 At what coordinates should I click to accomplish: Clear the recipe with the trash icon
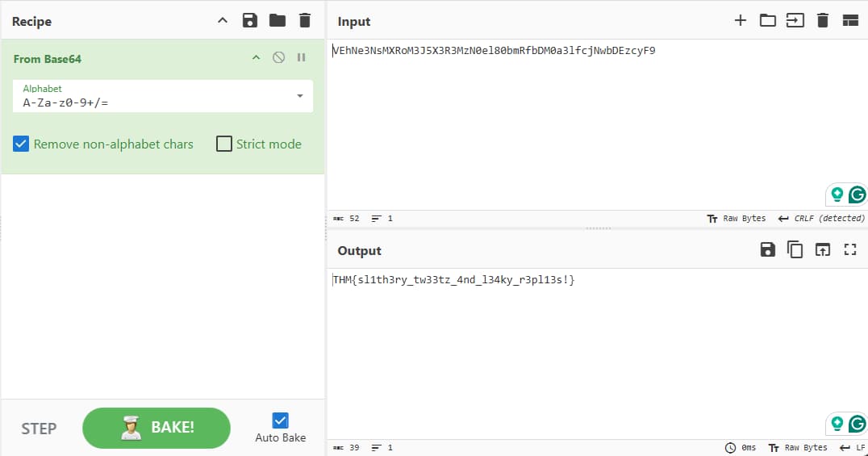coord(304,20)
